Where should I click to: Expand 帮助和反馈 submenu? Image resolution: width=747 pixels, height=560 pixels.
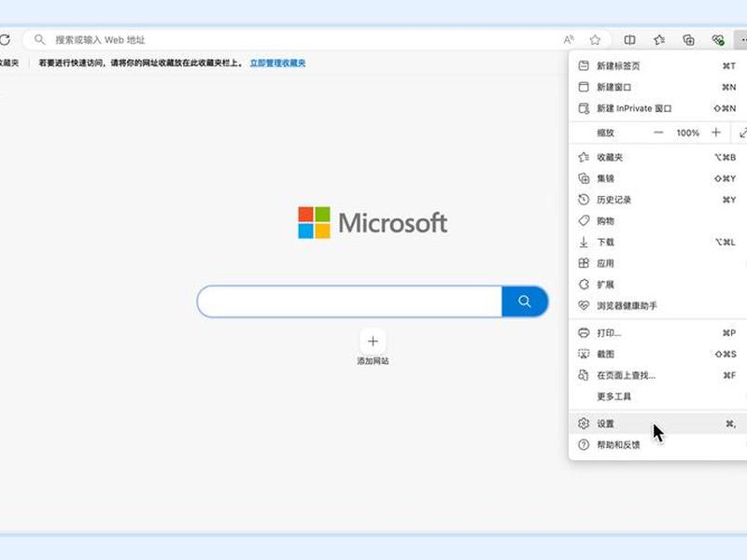pyautogui.click(x=658, y=445)
